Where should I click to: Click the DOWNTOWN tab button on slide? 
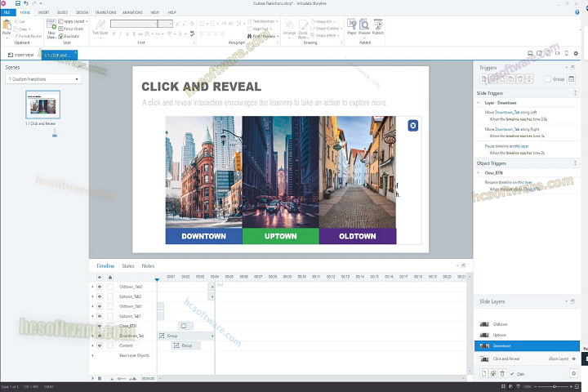203,236
